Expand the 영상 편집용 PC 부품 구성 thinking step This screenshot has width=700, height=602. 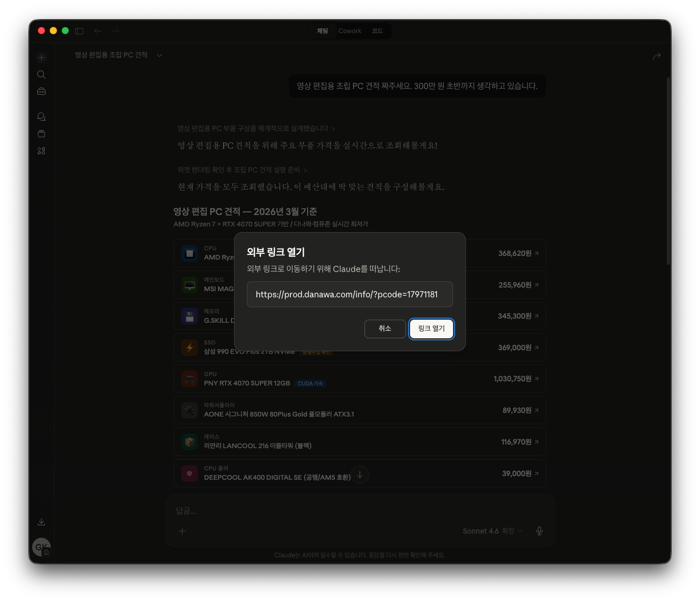click(x=256, y=128)
